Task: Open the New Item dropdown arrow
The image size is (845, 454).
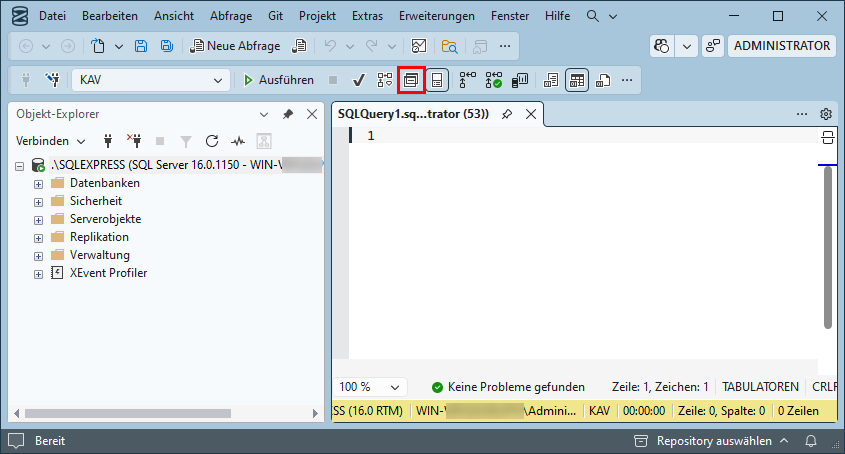Action: point(119,47)
